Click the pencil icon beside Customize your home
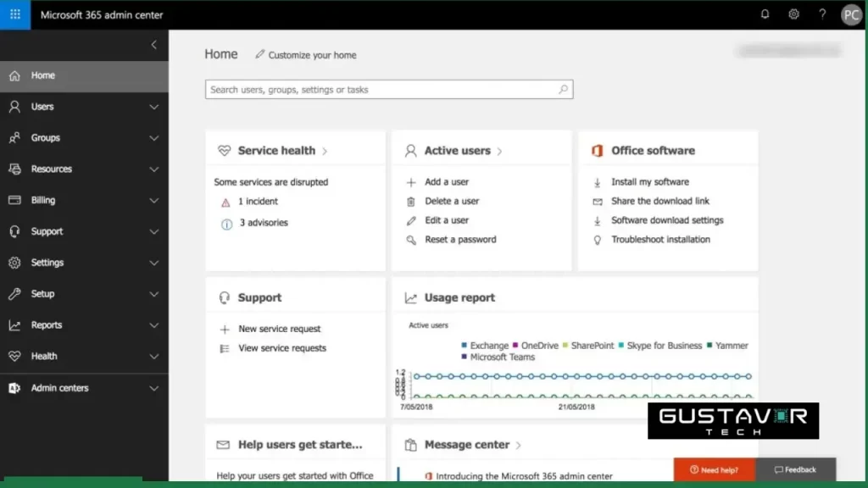The height and width of the screenshot is (488, 868). coord(259,54)
